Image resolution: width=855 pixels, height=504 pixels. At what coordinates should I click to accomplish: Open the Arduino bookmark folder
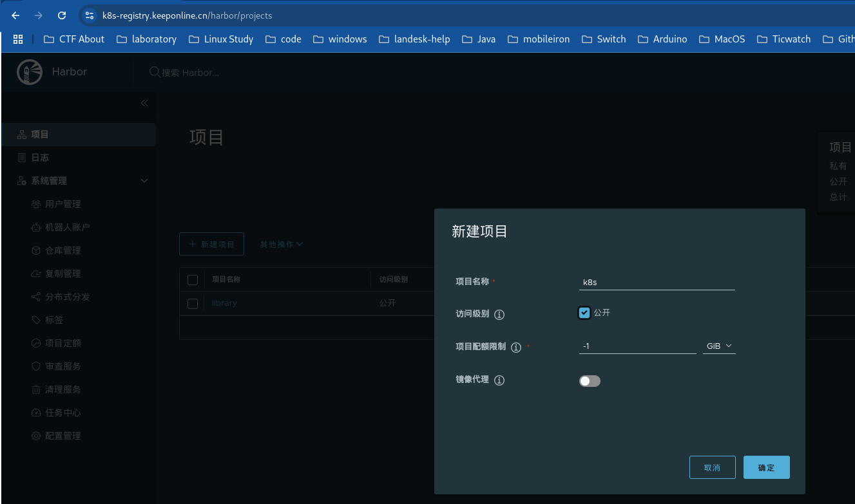click(662, 39)
